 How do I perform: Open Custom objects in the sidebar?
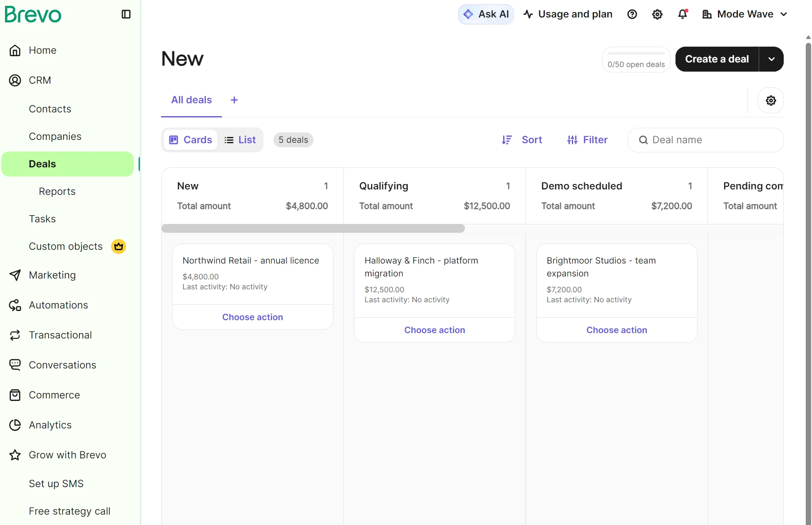(65, 246)
